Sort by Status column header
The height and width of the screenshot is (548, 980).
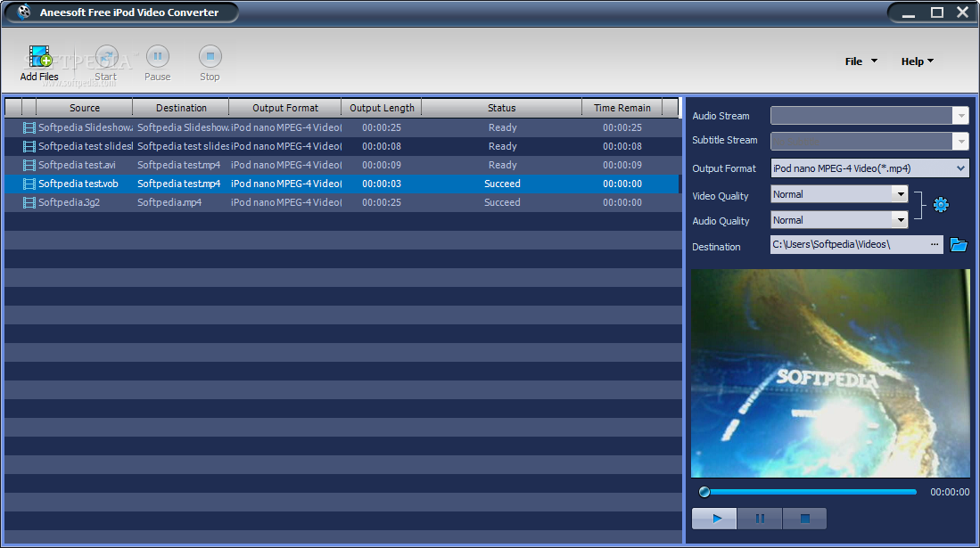click(502, 108)
